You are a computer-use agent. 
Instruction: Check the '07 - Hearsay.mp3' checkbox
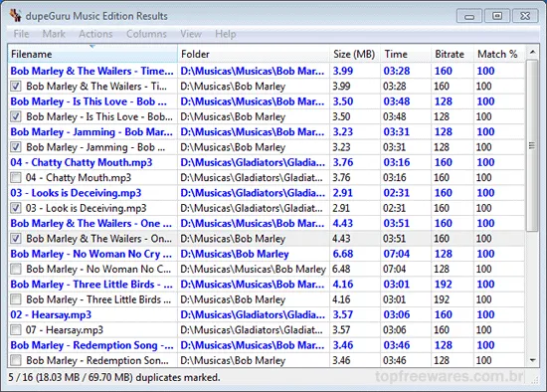(x=16, y=330)
